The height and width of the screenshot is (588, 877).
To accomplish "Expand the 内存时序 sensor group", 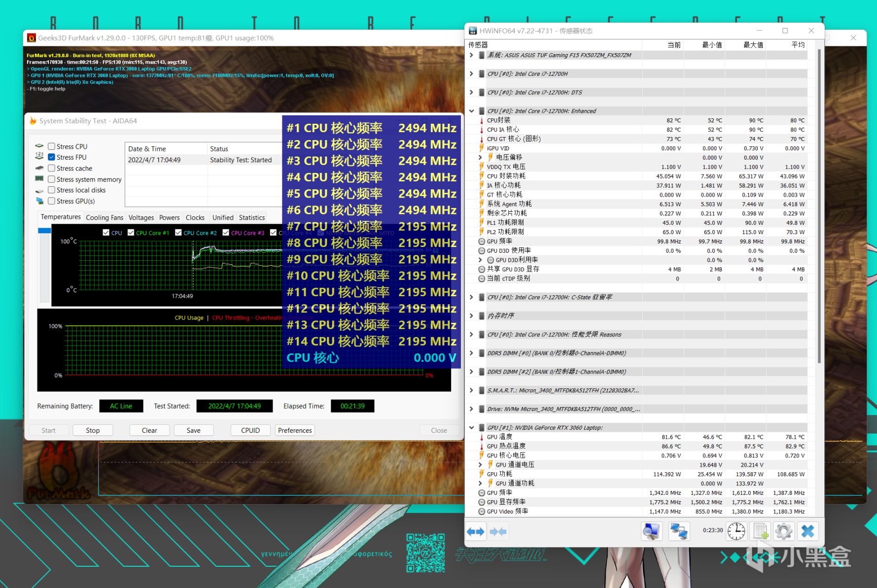I will point(471,315).
